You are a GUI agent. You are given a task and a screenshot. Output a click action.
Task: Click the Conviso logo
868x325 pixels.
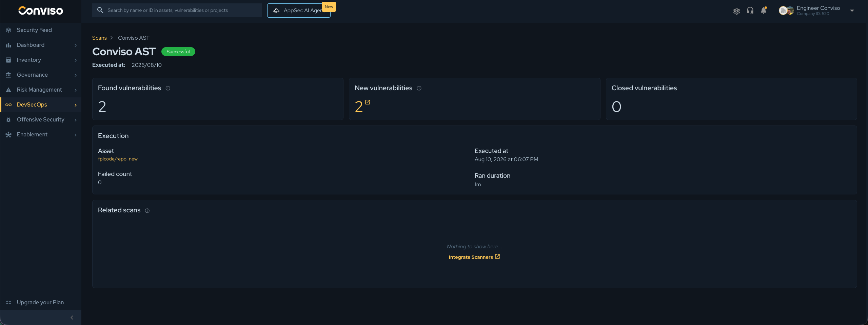click(x=41, y=11)
